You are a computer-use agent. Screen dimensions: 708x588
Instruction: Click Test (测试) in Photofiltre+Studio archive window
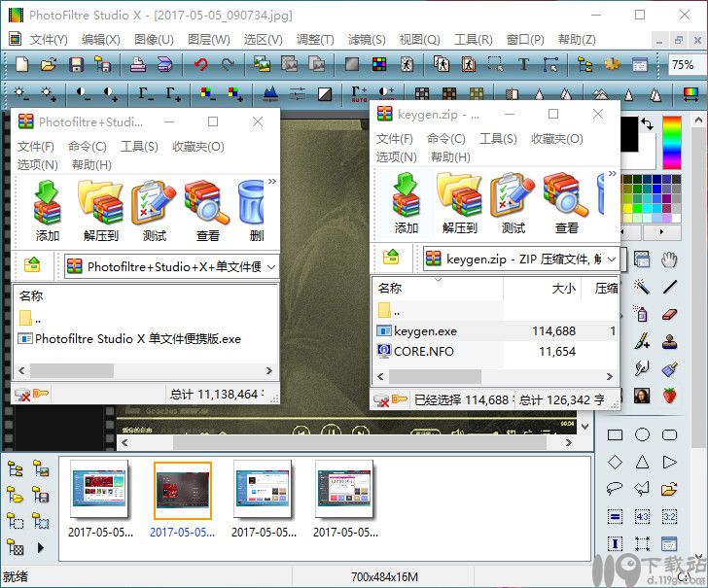(154, 211)
